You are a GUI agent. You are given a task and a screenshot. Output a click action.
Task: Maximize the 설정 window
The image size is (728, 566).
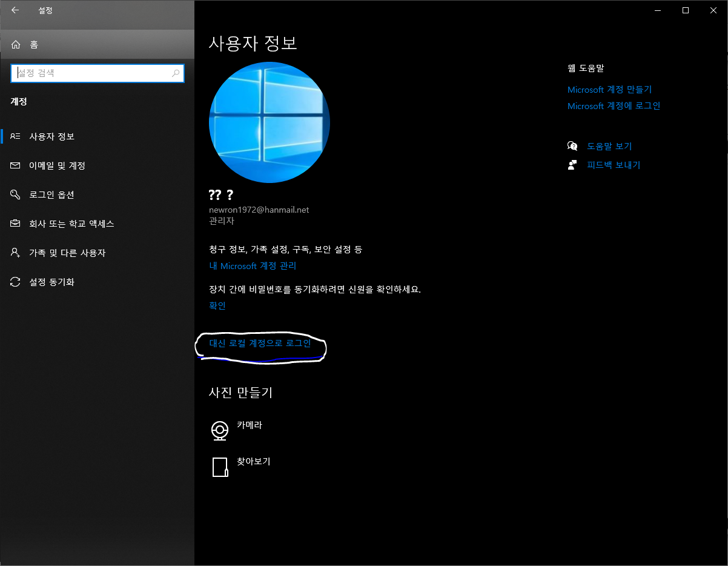686,10
